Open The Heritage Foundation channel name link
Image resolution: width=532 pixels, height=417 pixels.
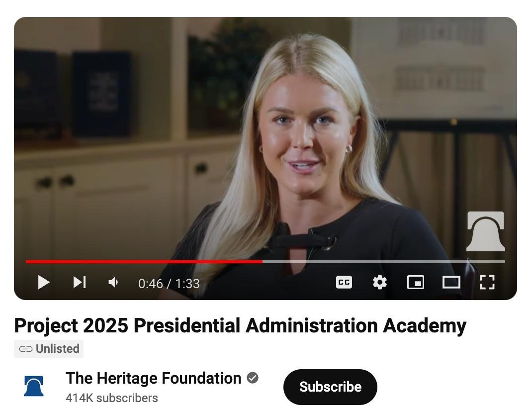point(153,378)
